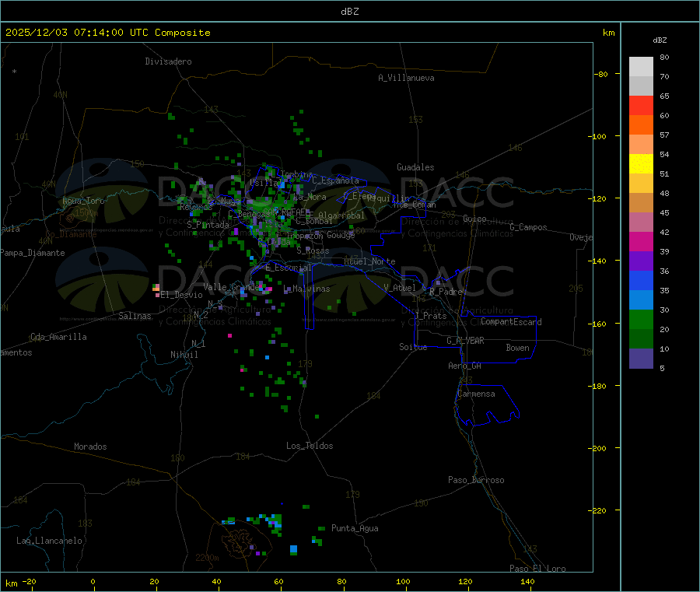Select the CompantEscard label

point(511,321)
